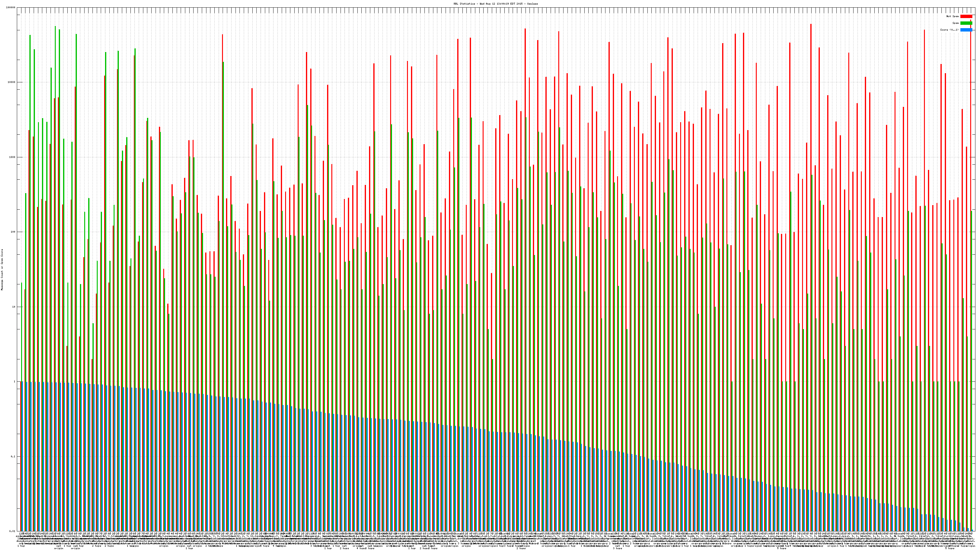Click the 1000 y-axis tick label
This screenshot has height=551, width=980.
(13, 157)
